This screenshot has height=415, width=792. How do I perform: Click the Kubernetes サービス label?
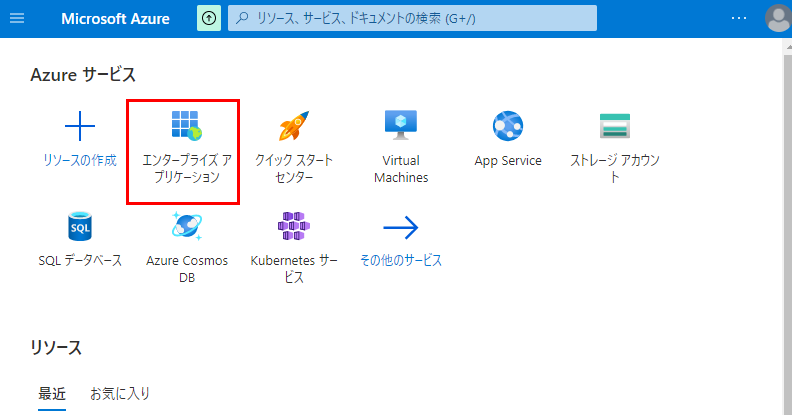(293, 269)
